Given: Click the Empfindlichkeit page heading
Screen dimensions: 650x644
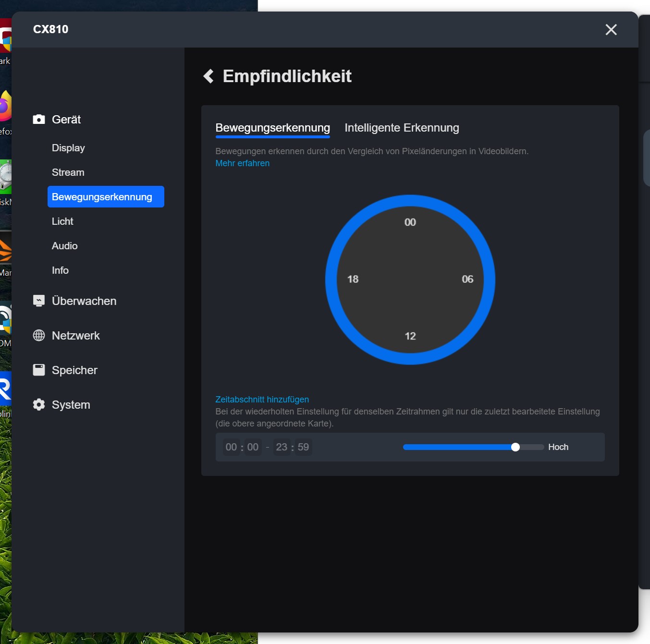Looking at the screenshot, I should tap(287, 76).
